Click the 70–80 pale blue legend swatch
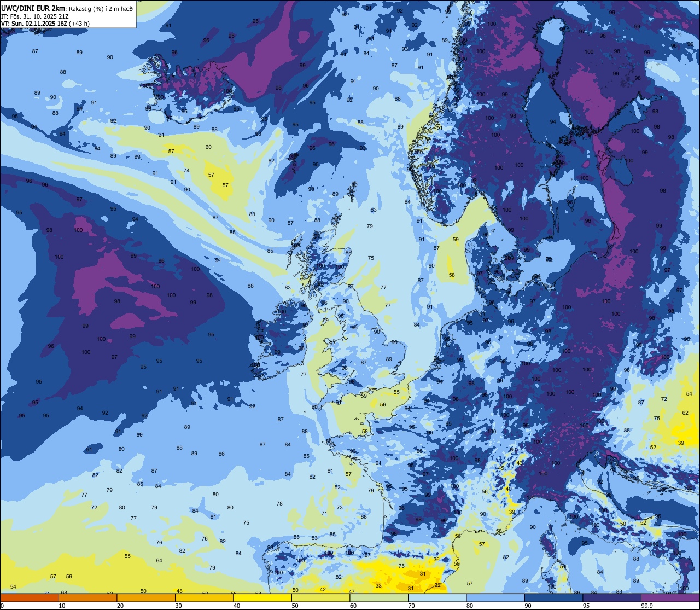 [437, 598]
